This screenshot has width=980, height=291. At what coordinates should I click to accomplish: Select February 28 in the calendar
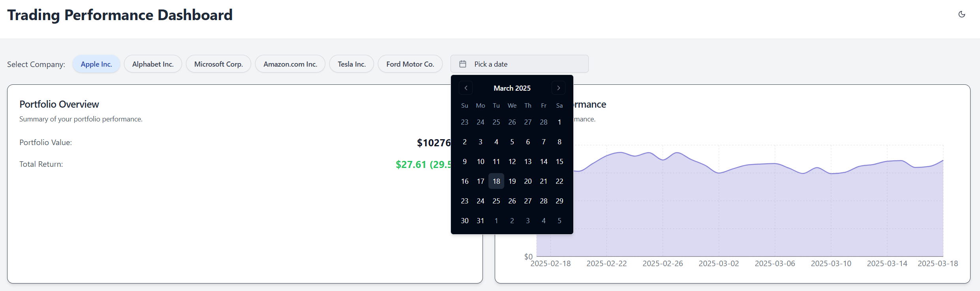pos(544,122)
